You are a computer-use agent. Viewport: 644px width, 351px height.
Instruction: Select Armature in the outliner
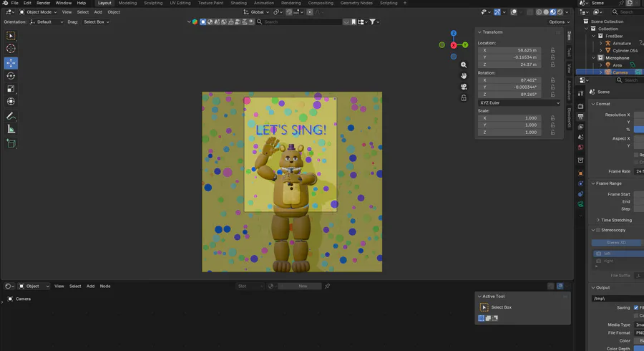pyautogui.click(x=622, y=44)
